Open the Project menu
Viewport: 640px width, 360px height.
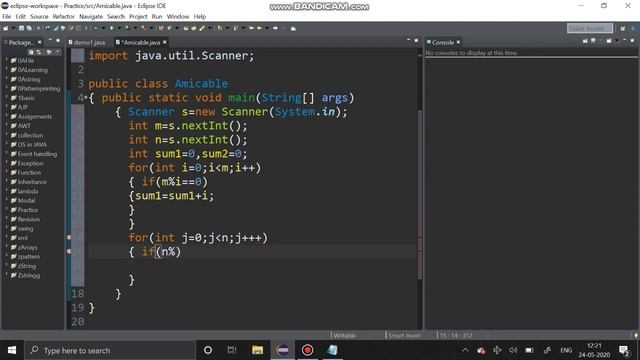click(138, 17)
